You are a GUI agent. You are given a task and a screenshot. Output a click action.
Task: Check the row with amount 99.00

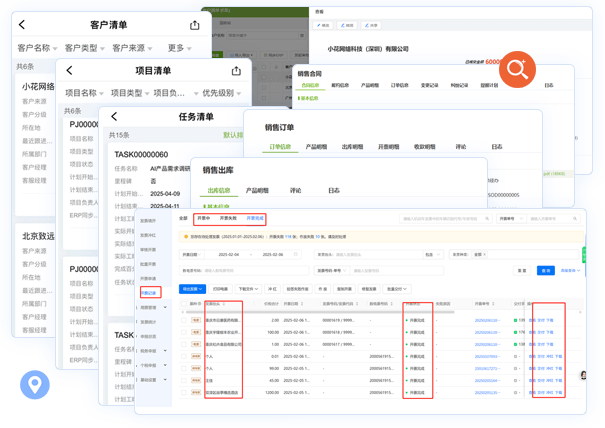pos(184,368)
